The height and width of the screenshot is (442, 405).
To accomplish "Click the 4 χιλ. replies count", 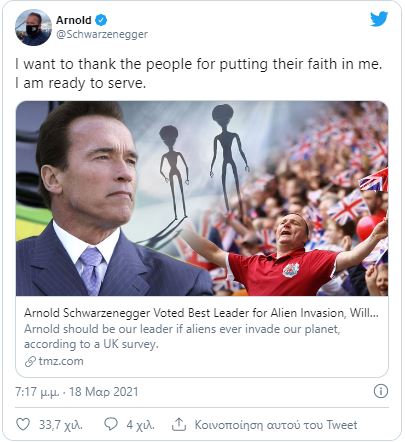I will point(140,425).
